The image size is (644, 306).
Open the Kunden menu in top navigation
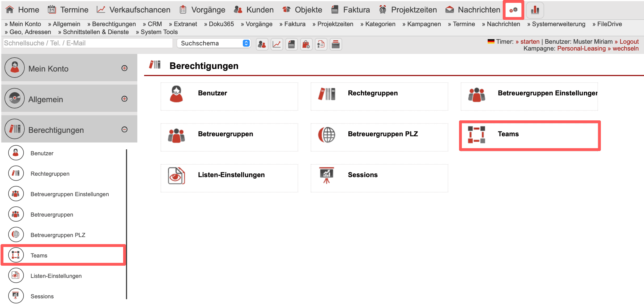[254, 10]
